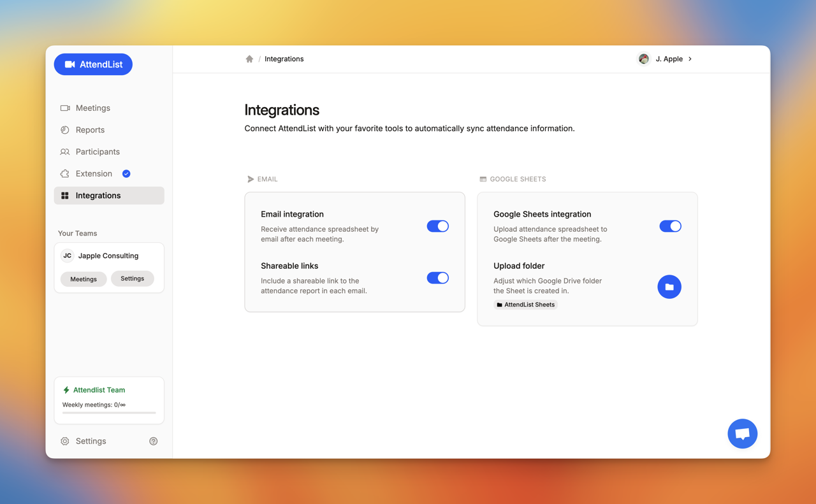Open Settings at the sidebar bottom
Screen dimensions: 816x504
coord(91,441)
